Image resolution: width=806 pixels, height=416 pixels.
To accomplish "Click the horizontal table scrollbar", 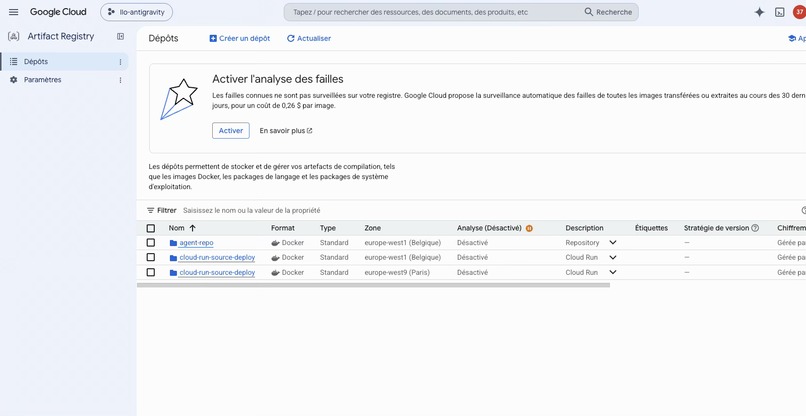I will click(x=373, y=285).
